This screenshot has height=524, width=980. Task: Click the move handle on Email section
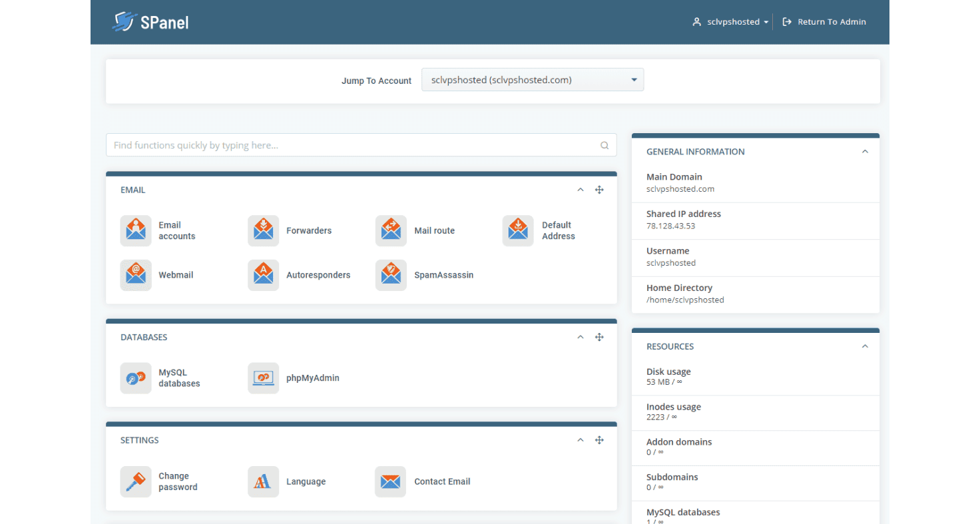[x=599, y=190]
